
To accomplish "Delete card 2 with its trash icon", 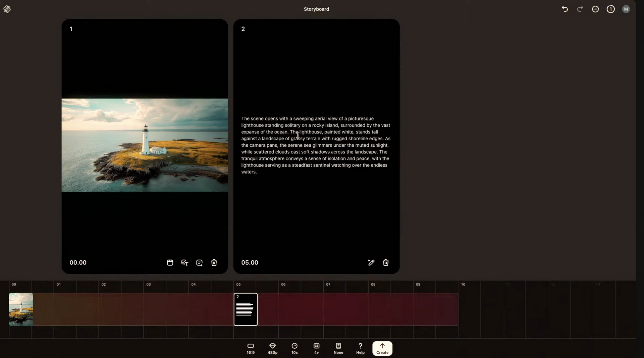I will click(386, 263).
